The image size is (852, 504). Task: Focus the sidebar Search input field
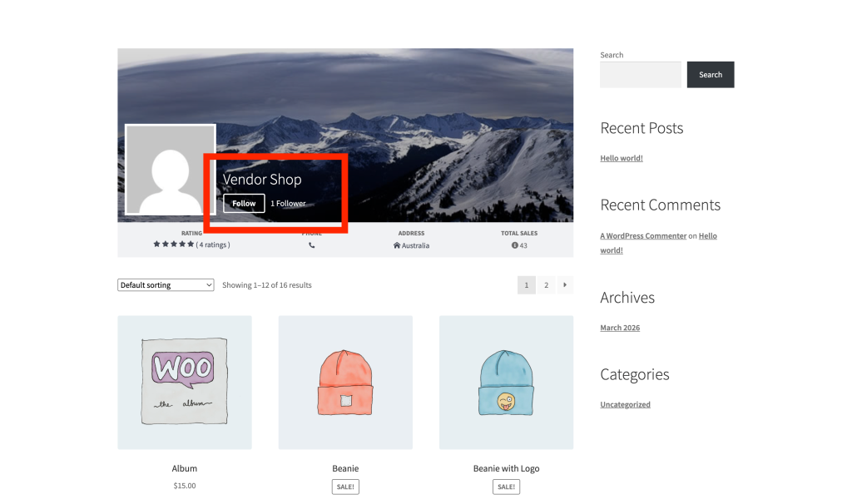641,74
